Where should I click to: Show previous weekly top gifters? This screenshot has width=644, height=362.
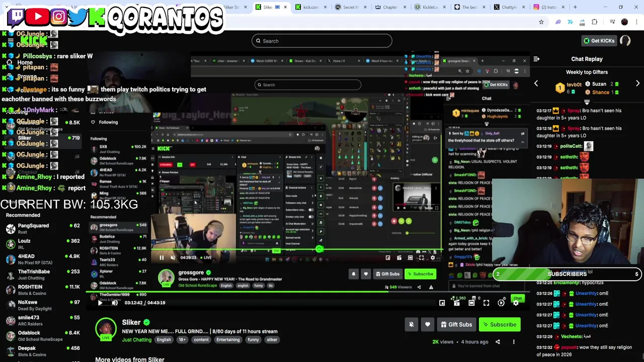click(x=536, y=84)
